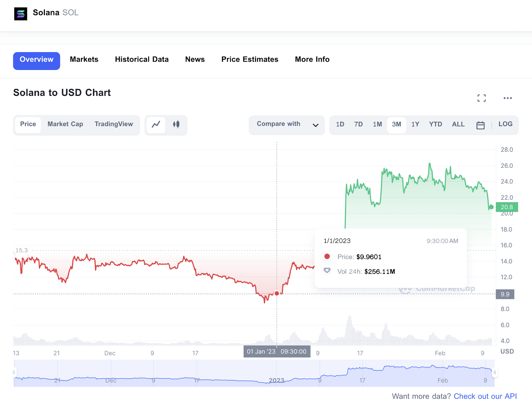
Task: Click the Solana SOL title text
Action: coord(56,13)
